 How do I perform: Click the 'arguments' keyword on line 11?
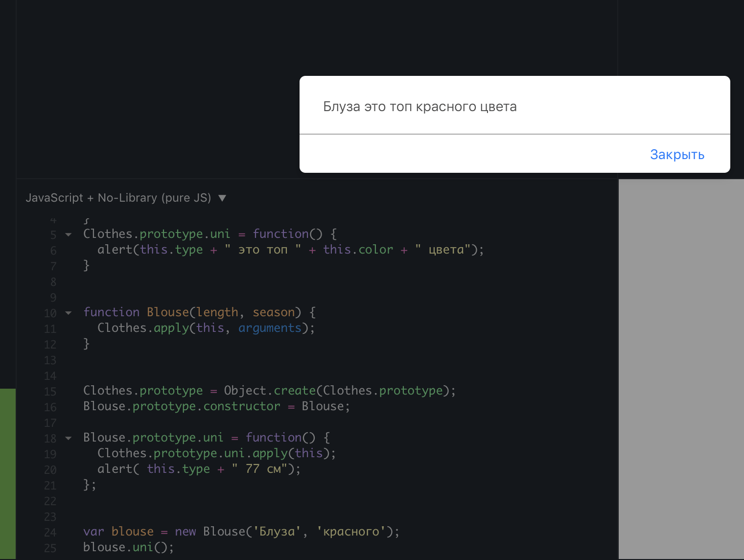coord(270,328)
